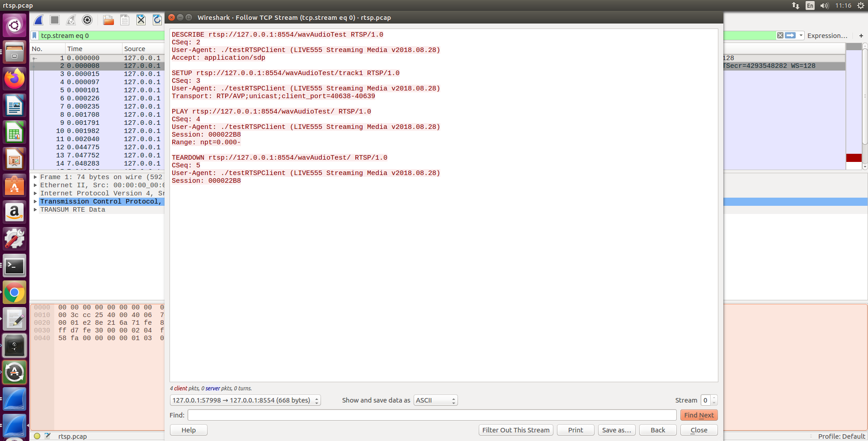Open Terminal from the launcher
868x441 pixels.
[14, 266]
